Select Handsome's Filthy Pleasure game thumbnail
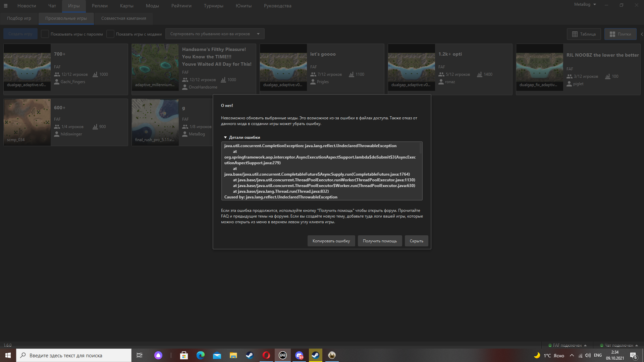644x362 pixels. tap(155, 67)
